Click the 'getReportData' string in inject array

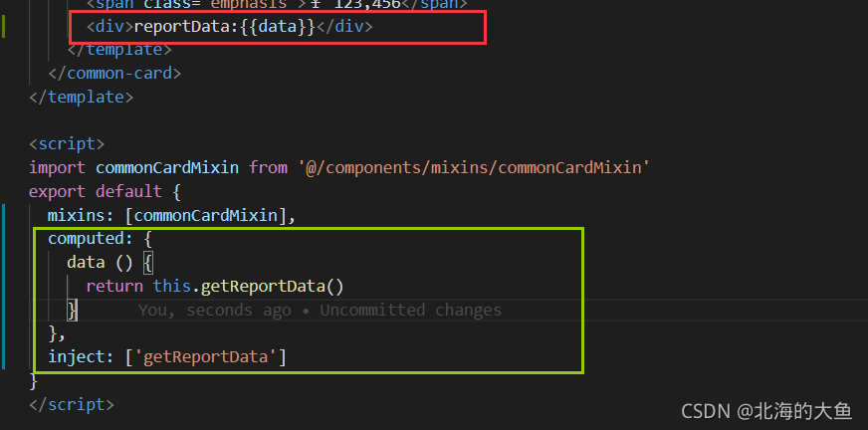[205, 357]
